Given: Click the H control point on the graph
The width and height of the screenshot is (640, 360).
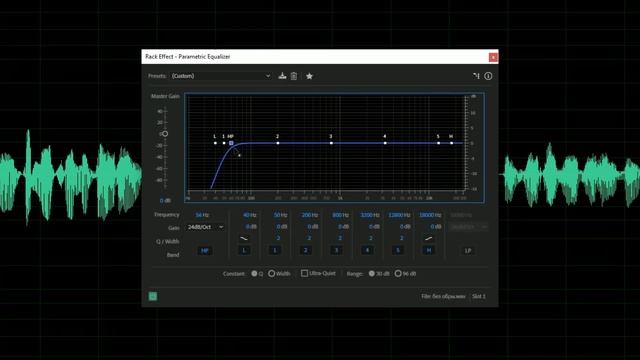Looking at the screenshot, I should (451, 143).
